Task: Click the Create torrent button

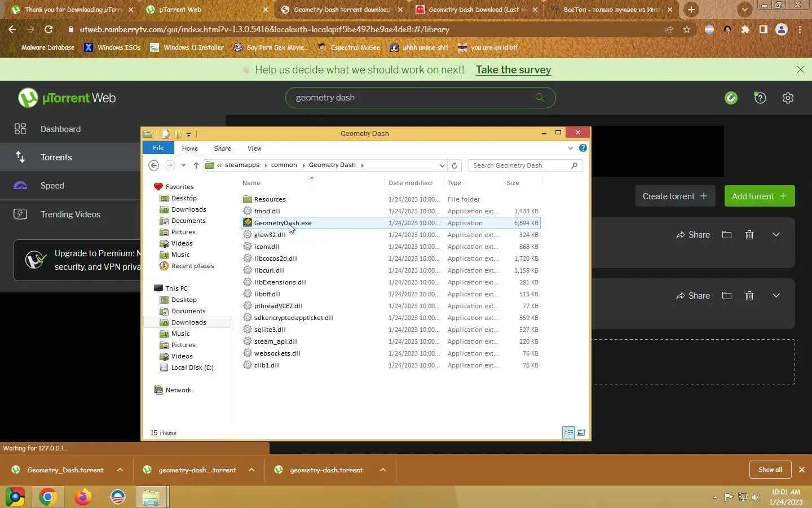Action: tap(675, 196)
